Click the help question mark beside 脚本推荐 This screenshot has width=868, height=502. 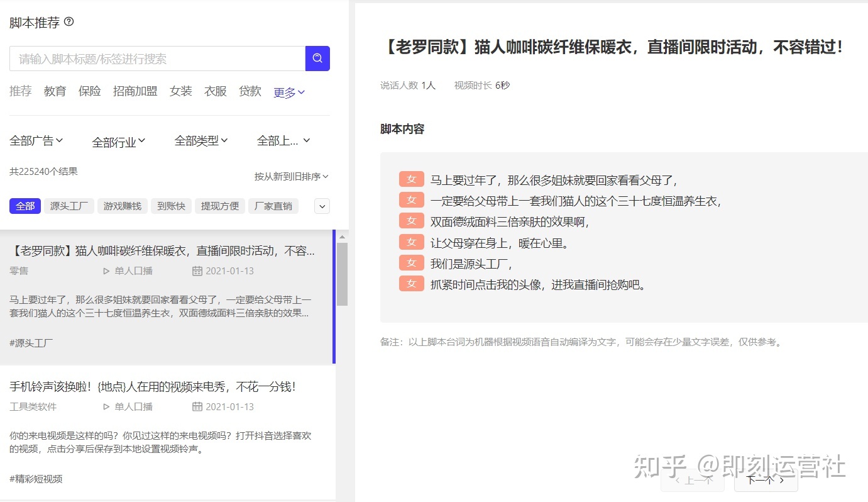pyautogui.click(x=69, y=22)
